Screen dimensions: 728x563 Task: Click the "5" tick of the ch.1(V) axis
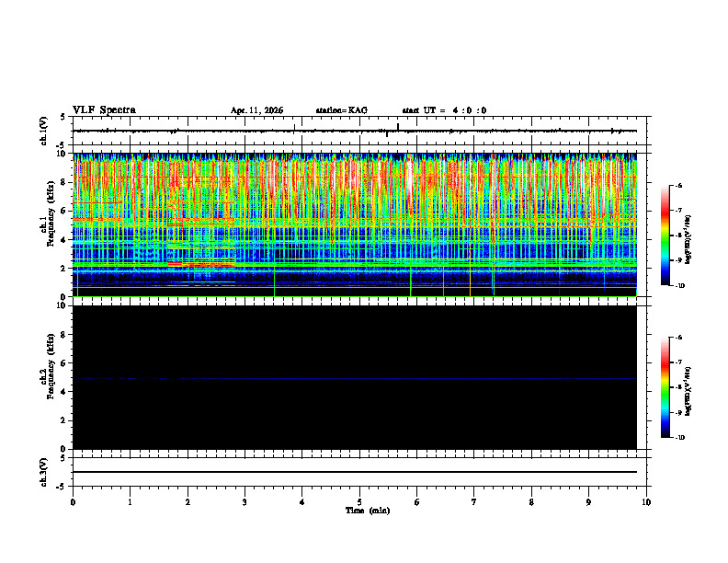(x=63, y=117)
